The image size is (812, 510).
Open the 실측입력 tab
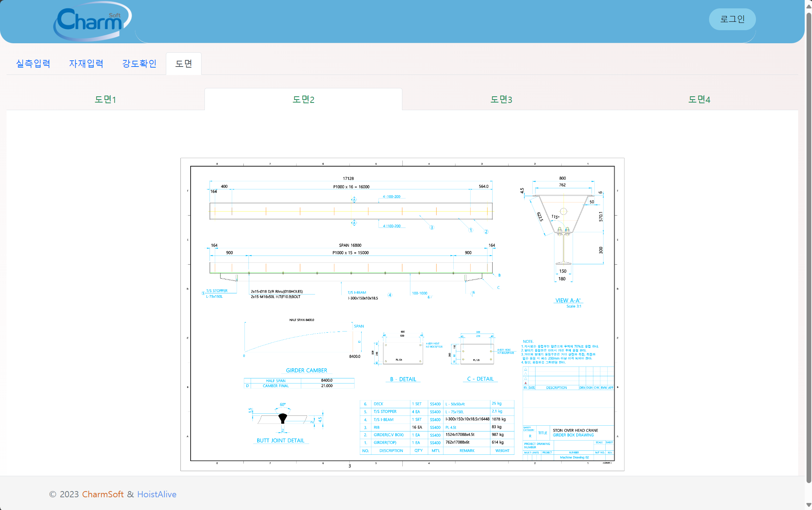pos(33,64)
